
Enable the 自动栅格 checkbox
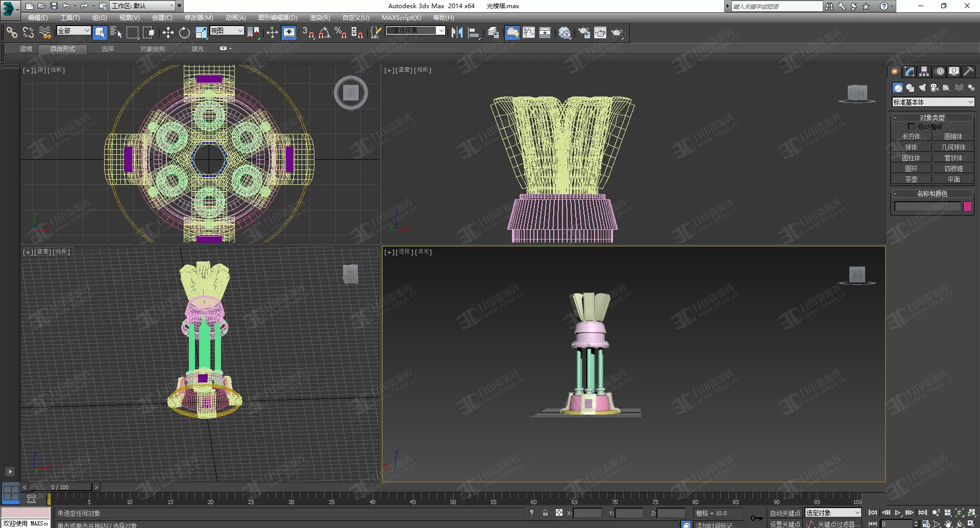click(911, 126)
